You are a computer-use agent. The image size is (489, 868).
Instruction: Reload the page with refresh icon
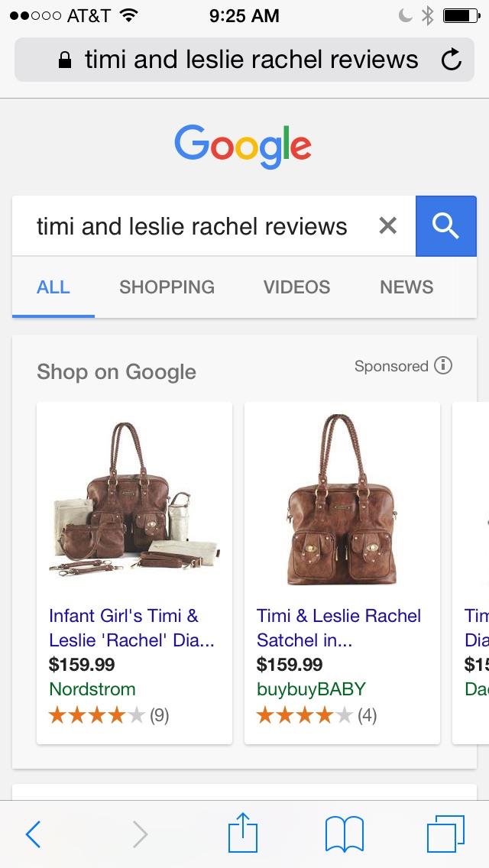(x=452, y=60)
